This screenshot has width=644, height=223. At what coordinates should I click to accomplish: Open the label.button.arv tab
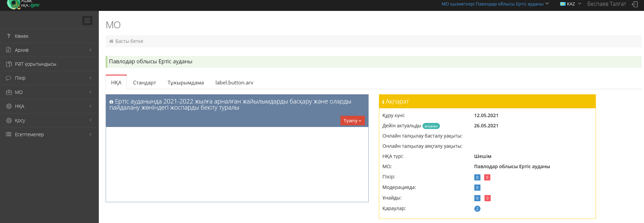coord(234,82)
